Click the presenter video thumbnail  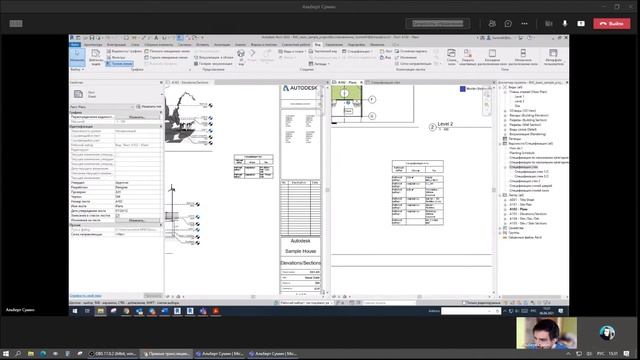click(x=547, y=333)
